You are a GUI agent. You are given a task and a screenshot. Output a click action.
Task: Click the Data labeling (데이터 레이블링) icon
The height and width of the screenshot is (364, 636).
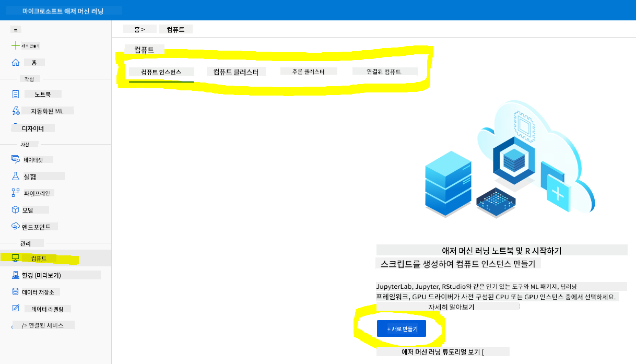[x=15, y=308]
